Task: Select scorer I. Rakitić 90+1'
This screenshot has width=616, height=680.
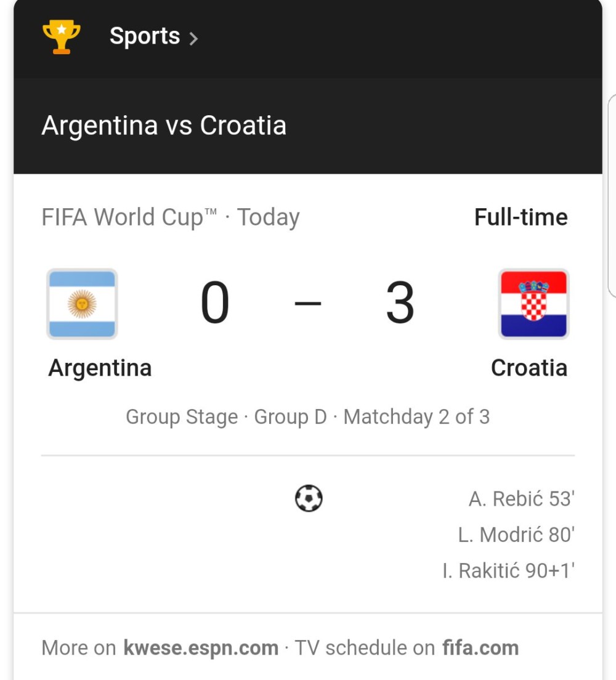Action: click(x=508, y=571)
